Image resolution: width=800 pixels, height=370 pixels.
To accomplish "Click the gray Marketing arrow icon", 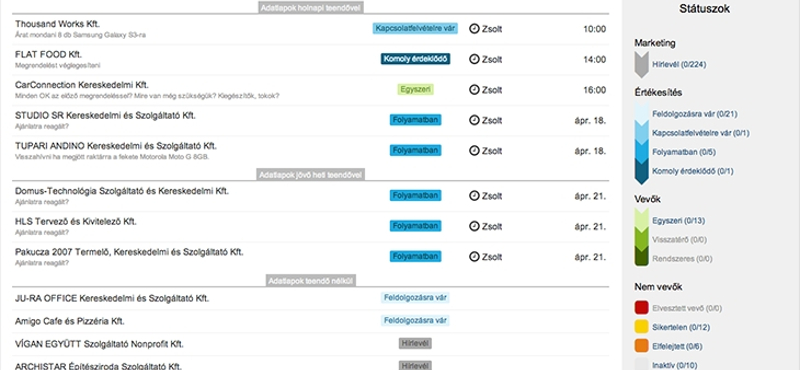I will pyautogui.click(x=641, y=65).
